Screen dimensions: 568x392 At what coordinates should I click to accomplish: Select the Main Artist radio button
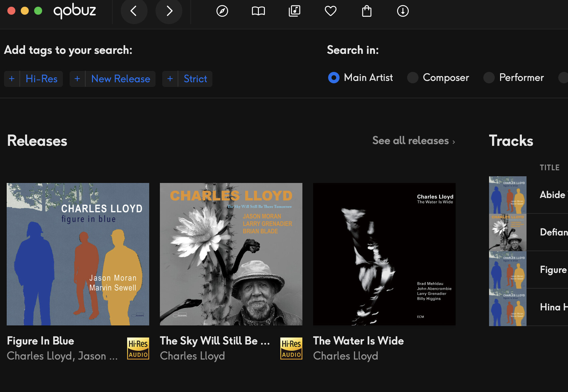click(x=334, y=78)
